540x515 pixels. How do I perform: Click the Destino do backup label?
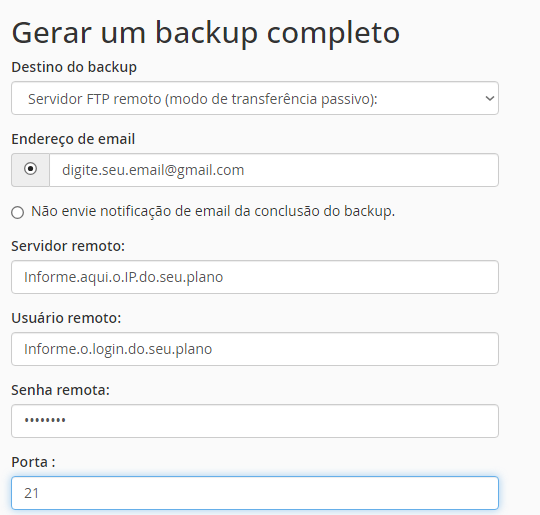pyautogui.click(x=74, y=67)
